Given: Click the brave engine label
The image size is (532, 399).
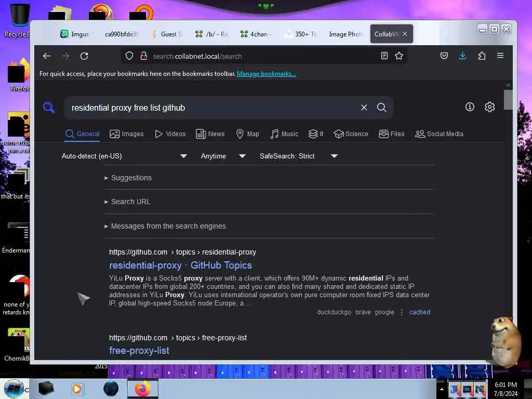Looking at the screenshot, I should tap(363, 312).
